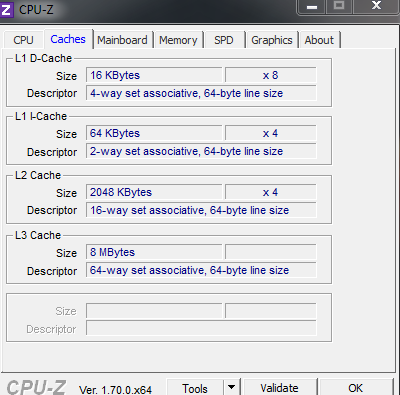Click the empty L3 Cache count field
400x395 pixels.
pos(271,252)
